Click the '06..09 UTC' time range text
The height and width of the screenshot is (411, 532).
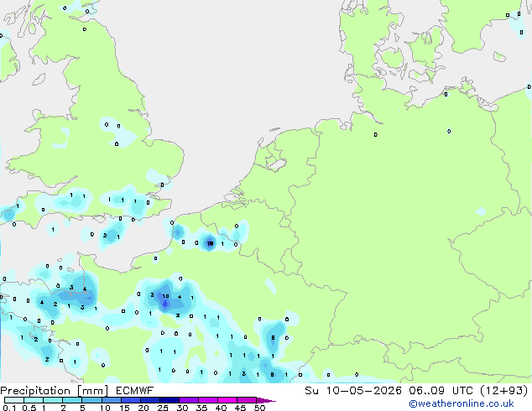[x=441, y=391]
